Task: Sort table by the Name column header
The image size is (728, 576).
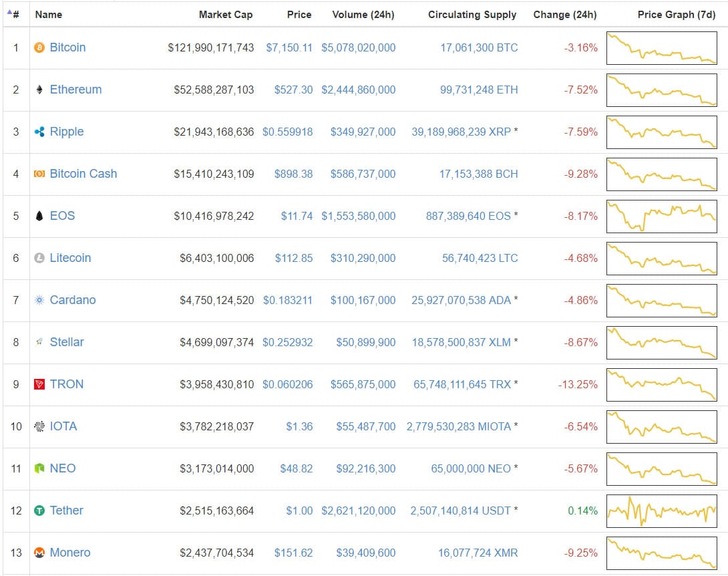Action: click(49, 15)
